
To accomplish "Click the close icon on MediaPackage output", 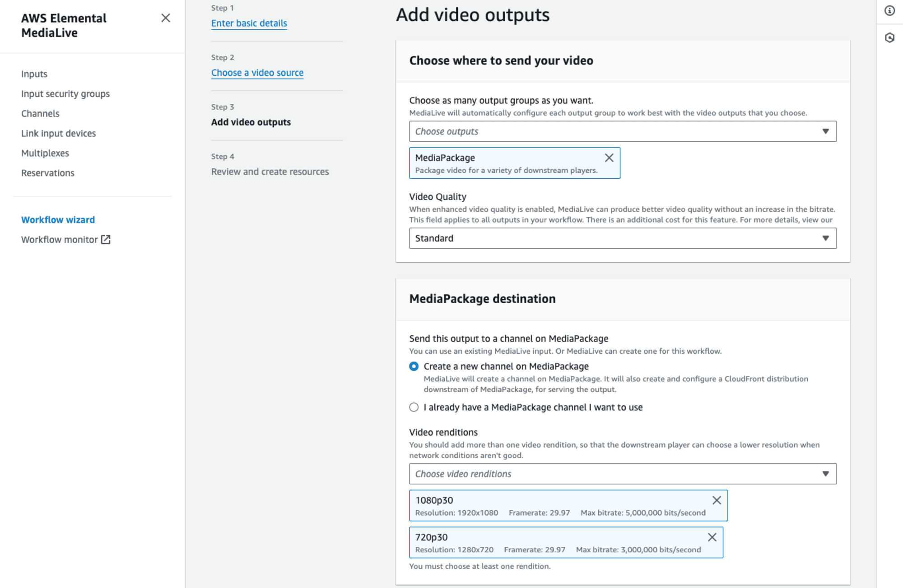I will pos(609,158).
